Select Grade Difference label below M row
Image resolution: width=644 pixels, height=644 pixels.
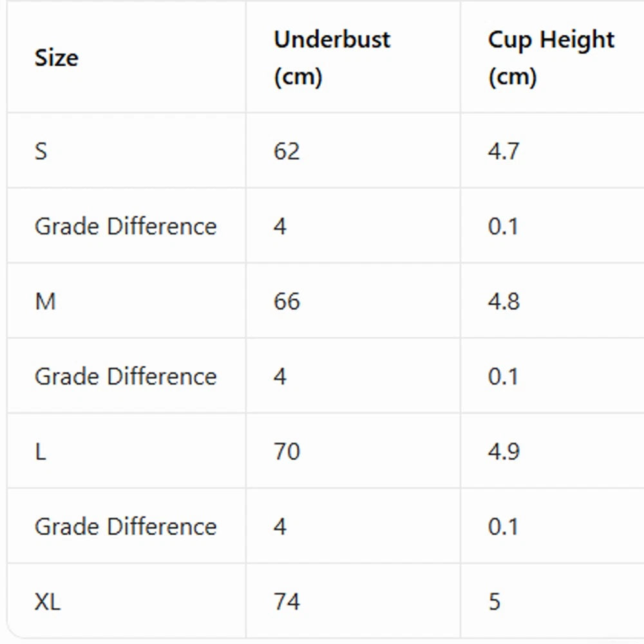pos(126,376)
